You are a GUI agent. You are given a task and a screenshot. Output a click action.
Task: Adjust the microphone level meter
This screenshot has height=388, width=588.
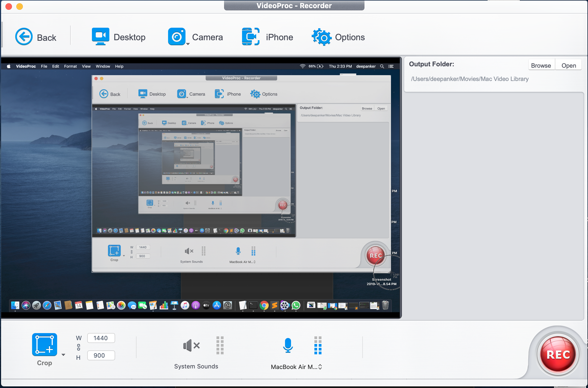tap(318, 345)
